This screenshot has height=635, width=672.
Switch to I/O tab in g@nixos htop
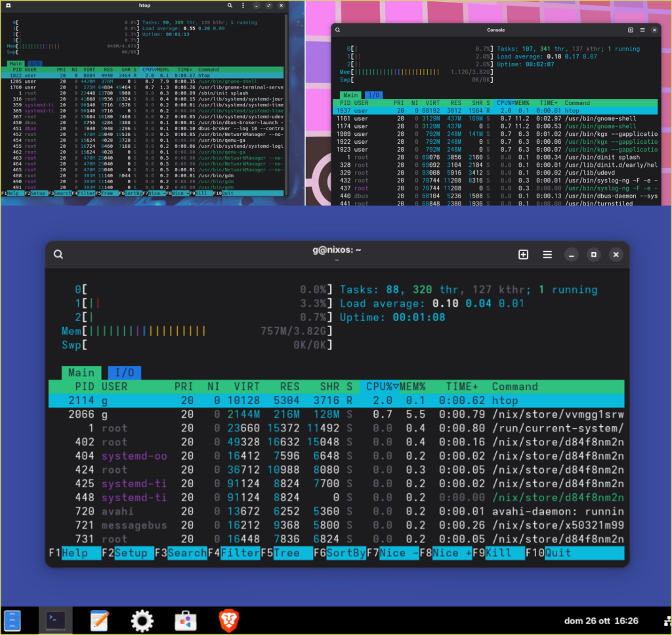[125, 373]
